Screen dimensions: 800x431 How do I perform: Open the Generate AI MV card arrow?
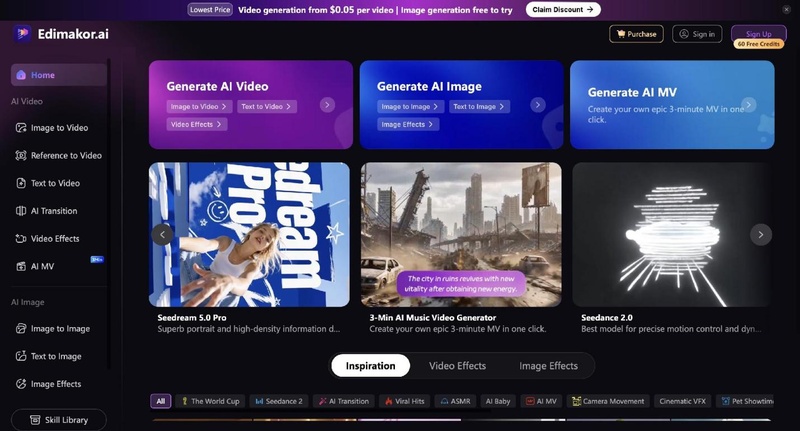(748, 105)
